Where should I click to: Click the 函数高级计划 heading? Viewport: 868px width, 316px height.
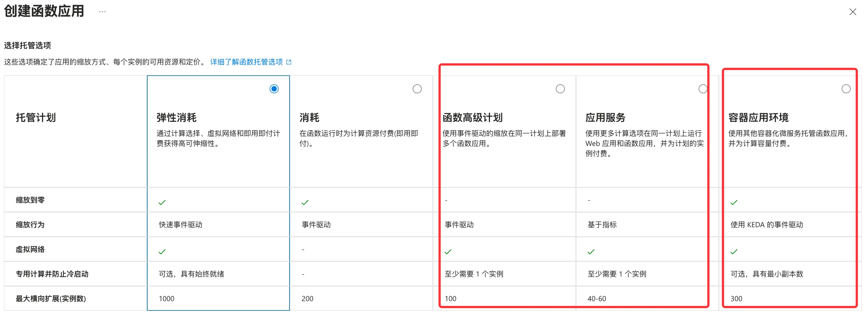pos(472,118)
